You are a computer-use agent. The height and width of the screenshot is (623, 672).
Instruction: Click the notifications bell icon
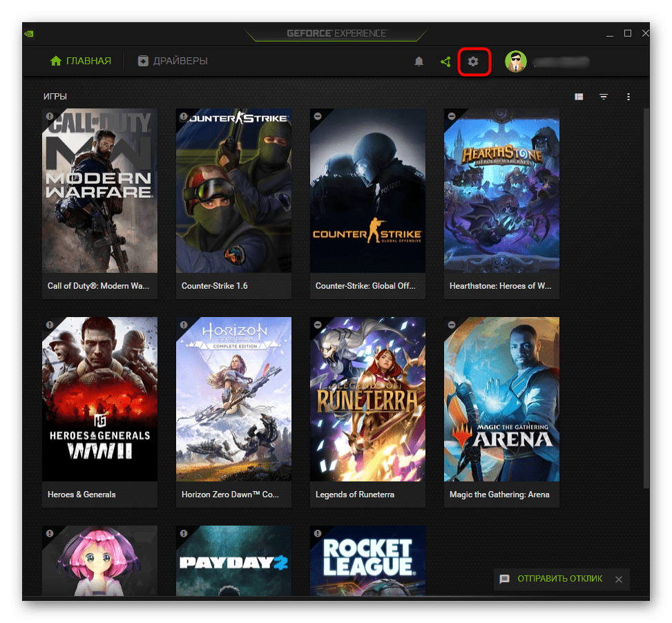tap(419, 61)
